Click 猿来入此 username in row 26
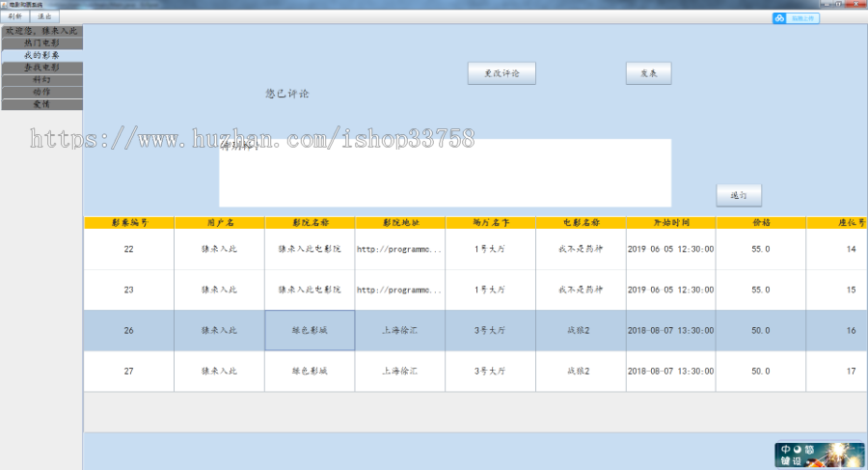 220,330
